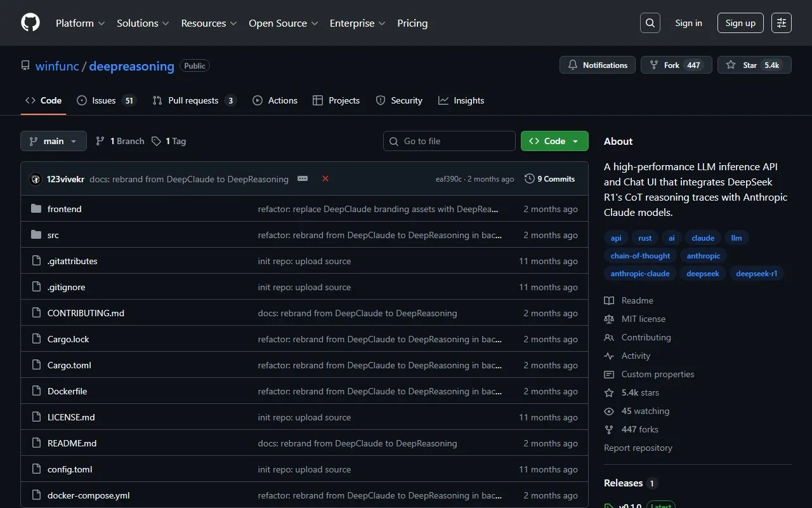812x508 pixels.
Task: Switch to the Pull requests tab
Action: (193, 100)
